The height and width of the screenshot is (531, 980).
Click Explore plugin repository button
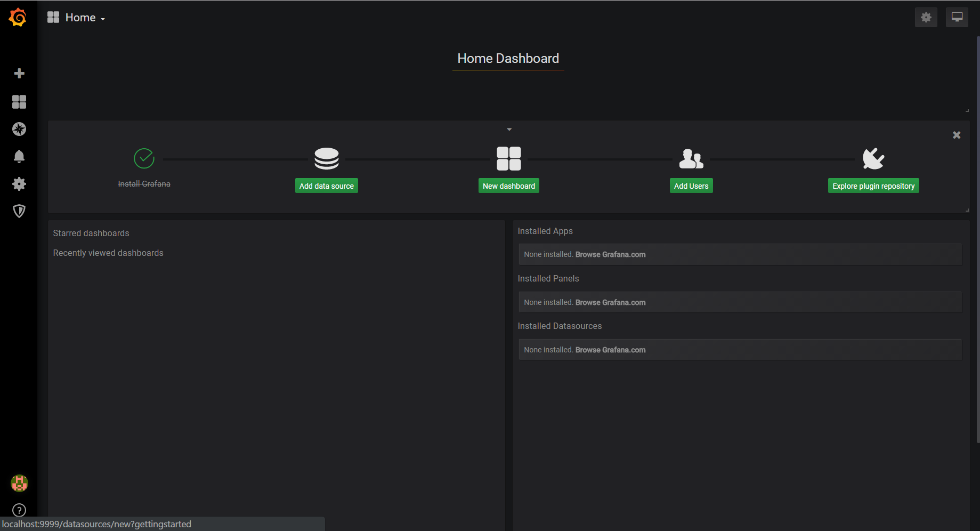coord(873,186)
